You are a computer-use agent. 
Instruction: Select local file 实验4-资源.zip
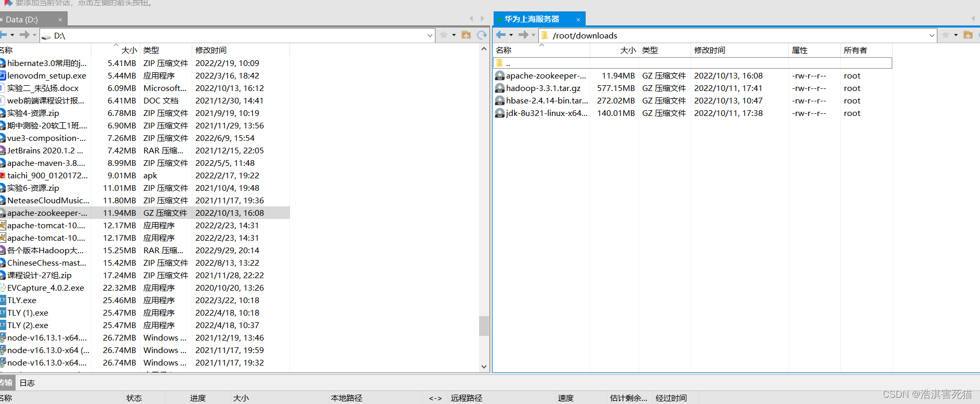point(33,113)
